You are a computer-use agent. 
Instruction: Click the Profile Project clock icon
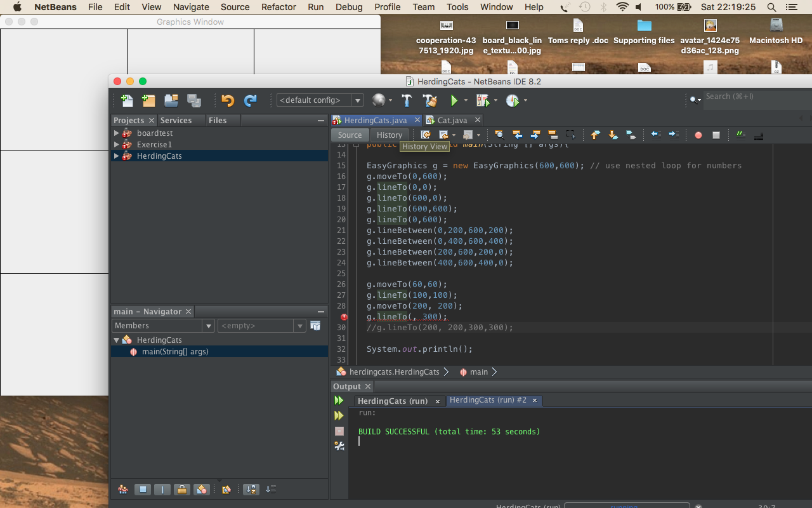(x=513, y=100)
